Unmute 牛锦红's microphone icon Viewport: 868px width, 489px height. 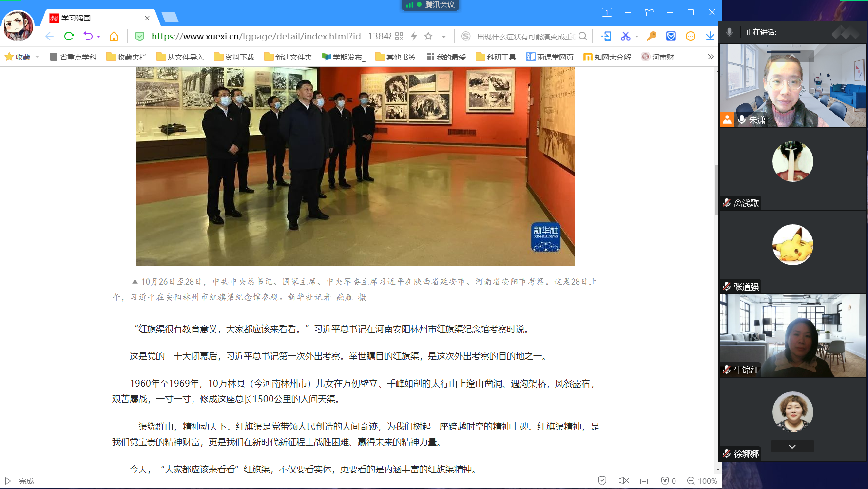727,370
